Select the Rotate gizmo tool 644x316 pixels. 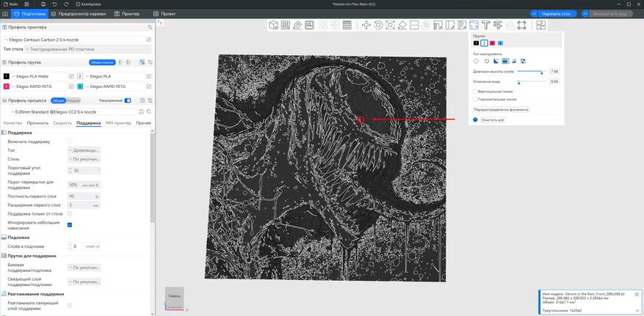pos(378,26)
